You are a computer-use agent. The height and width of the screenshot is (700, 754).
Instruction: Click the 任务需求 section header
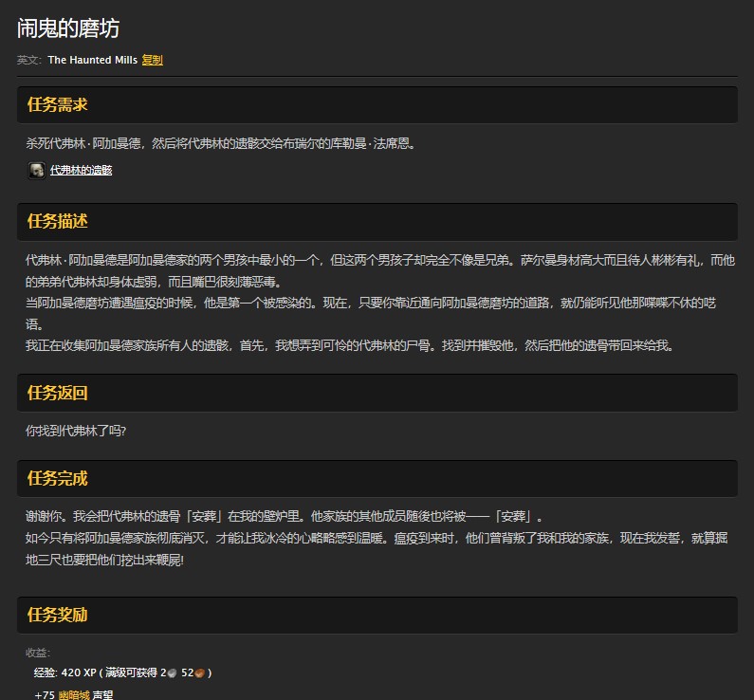point(58,104)
